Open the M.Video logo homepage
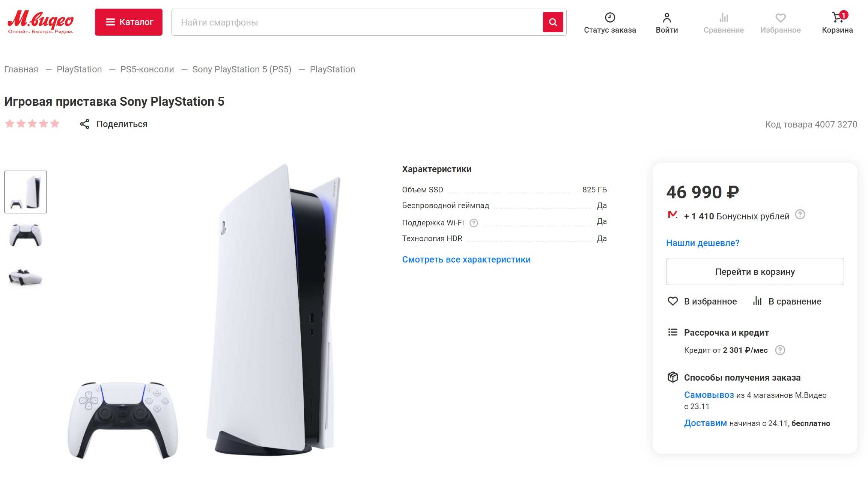Viewport: 868px width, 483px height. point(41,22)
